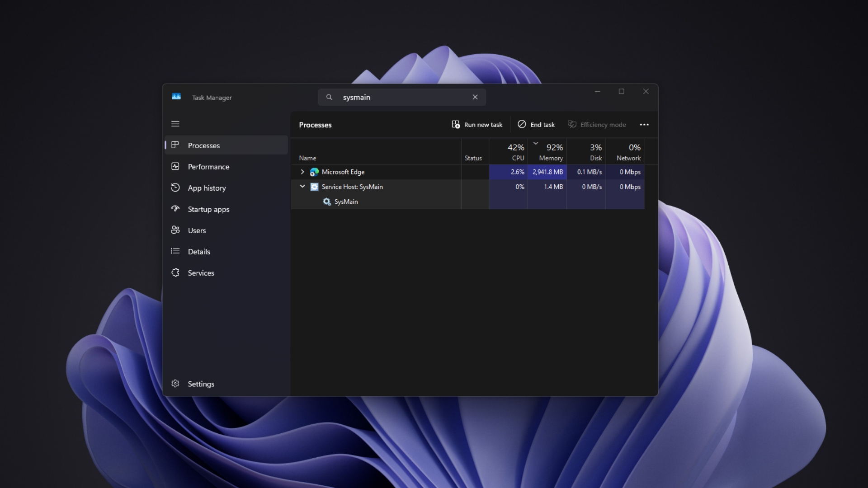The width and height of the screenshot is (868, 488).
Task: Click the Task Manager app icon
Action: coord(176,97)
